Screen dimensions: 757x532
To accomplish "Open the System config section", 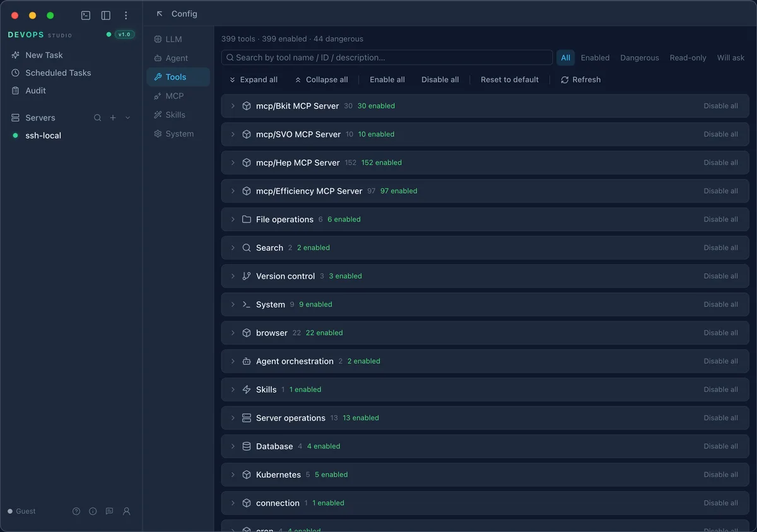I will click(178, 134).
